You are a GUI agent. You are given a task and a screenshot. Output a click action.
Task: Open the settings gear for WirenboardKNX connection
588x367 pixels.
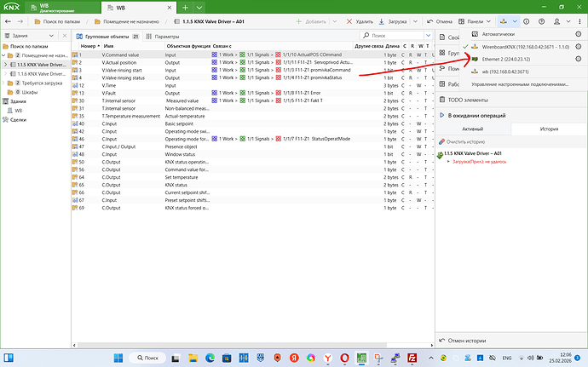click(579, 47)
